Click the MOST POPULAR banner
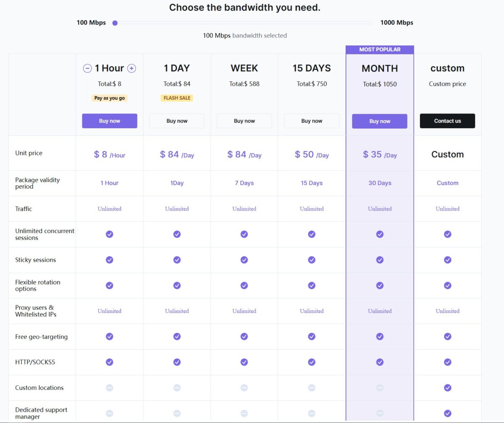 [x=380, y=50]
